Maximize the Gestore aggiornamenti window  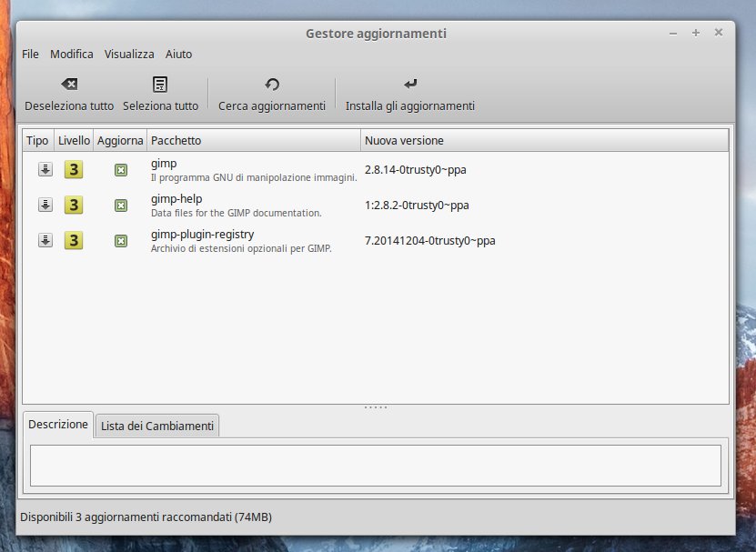(696, 33)
